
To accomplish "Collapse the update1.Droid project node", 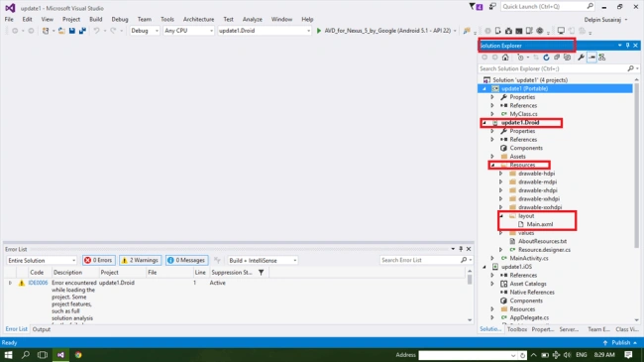I will (x=484, y=123).
